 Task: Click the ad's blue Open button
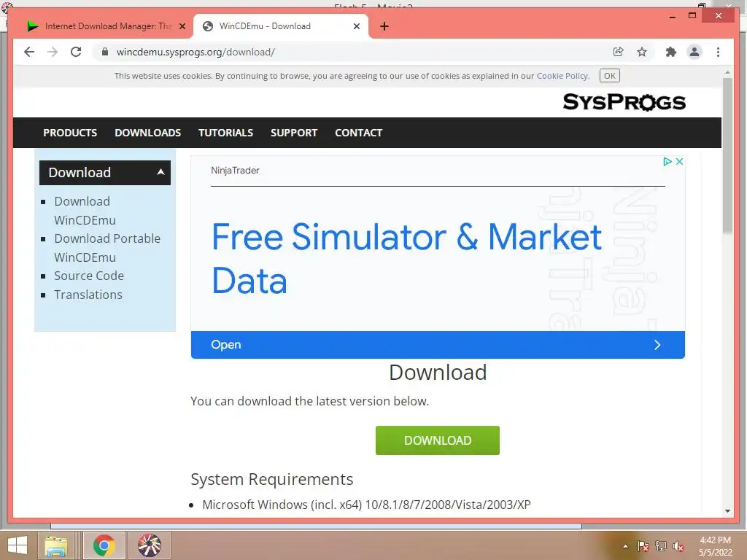coord(438,345)
